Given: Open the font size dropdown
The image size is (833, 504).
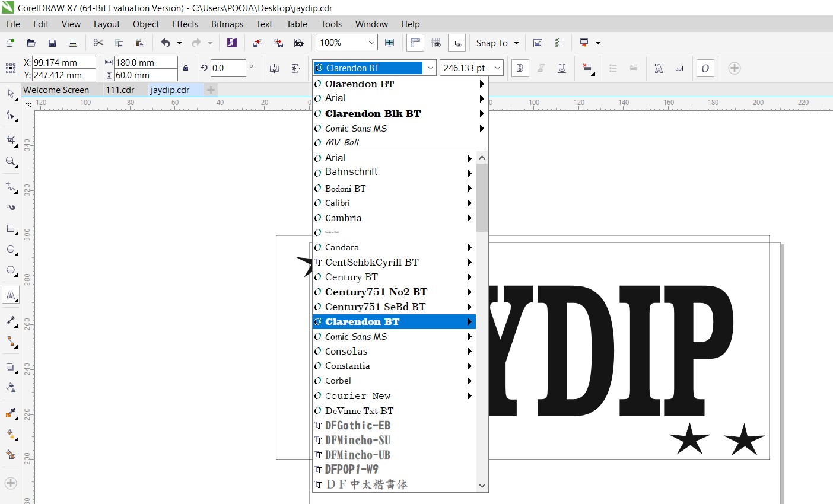Looking at the screenshot, I should [x=497, y=68].
